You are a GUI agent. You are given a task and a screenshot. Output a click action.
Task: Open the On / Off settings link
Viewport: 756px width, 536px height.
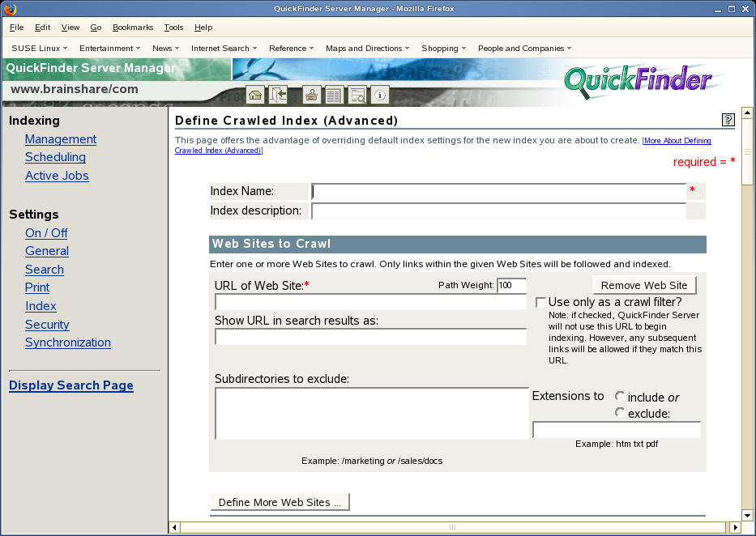click(x=46, y=233)
